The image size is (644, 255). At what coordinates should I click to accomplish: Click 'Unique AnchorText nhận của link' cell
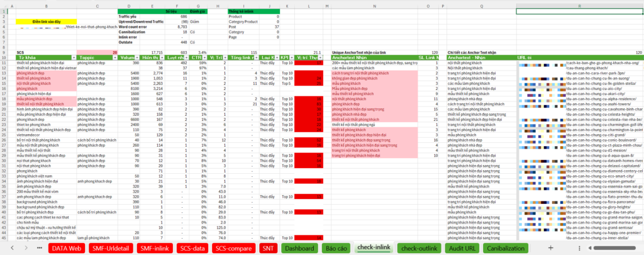375,53
